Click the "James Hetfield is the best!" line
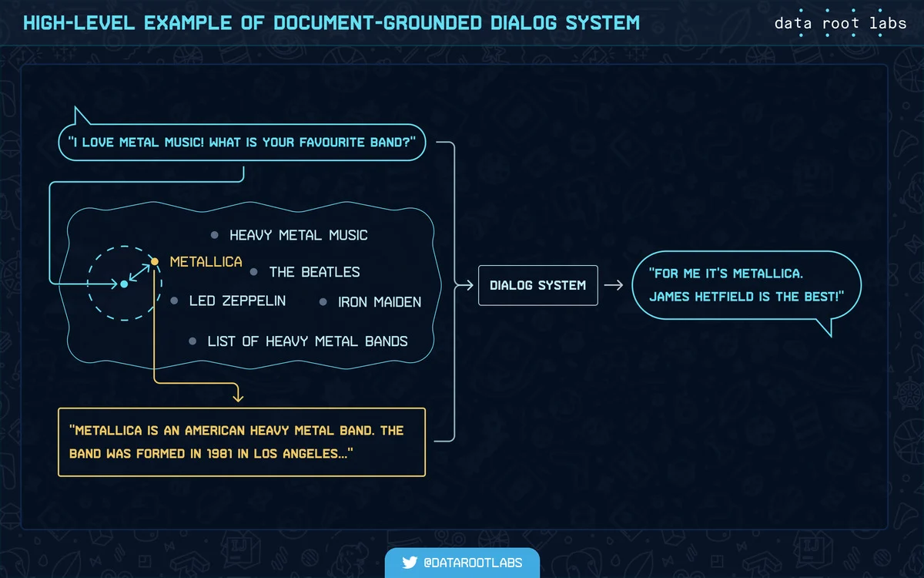The height and width of the screenshot is (578, 924). tap(746, 296)
